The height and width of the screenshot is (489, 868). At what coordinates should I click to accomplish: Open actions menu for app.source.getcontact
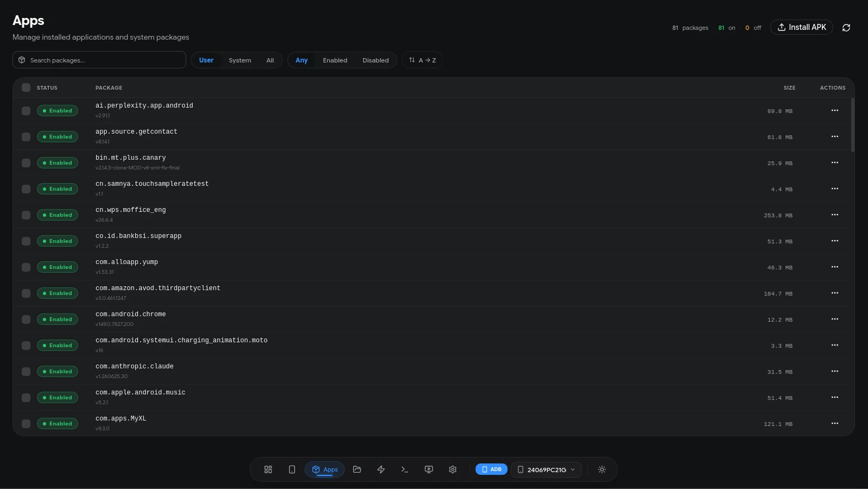835,137
